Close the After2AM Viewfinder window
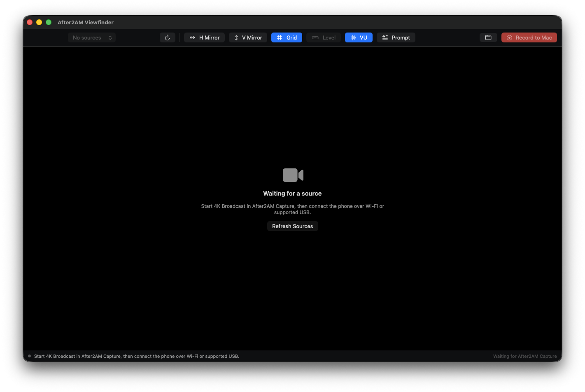585x392 pixels. point(30,22)
